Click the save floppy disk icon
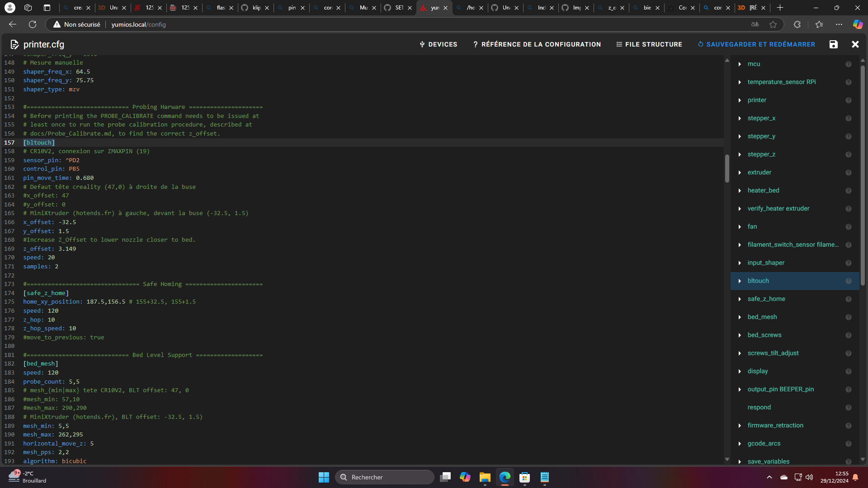The height and width of the screenshot is (488, 868). 833,44
